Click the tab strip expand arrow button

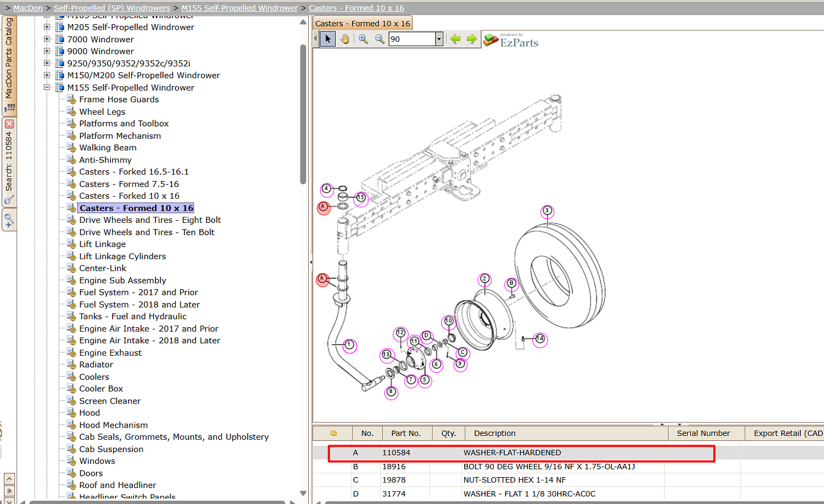(9, 491)
